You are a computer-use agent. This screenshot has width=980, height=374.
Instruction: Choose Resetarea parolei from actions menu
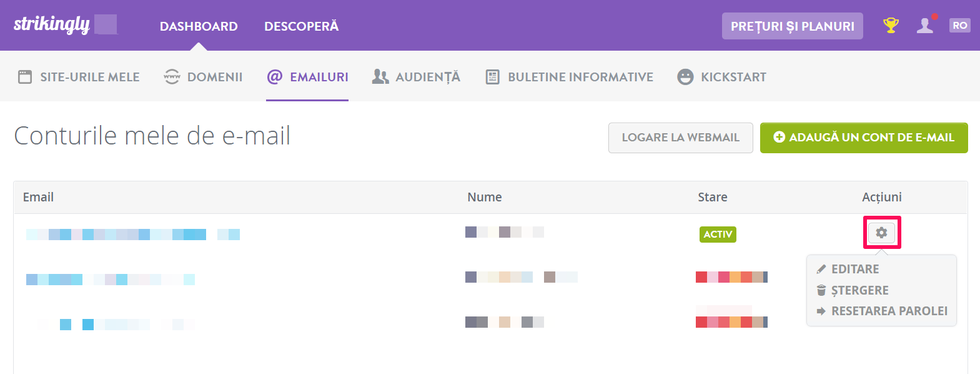pos(882,311)
